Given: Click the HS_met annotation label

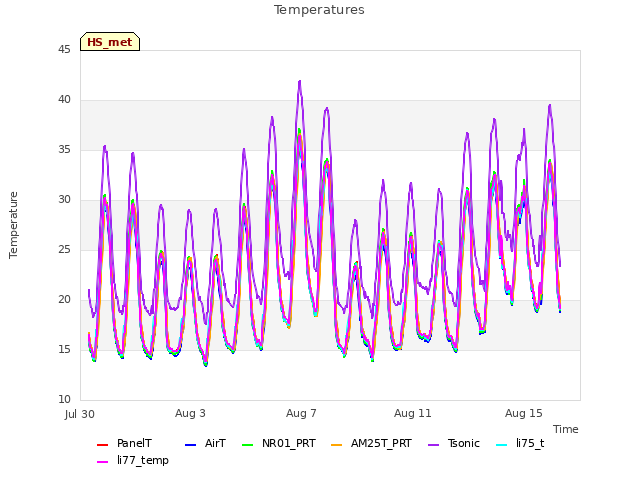Looking at the screenshot, I should (110, 42).
